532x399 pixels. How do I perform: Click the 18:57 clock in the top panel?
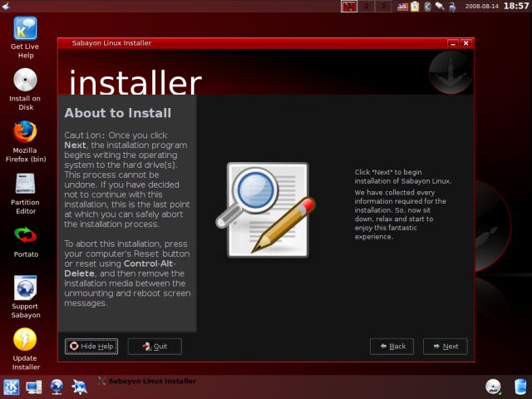515,6
